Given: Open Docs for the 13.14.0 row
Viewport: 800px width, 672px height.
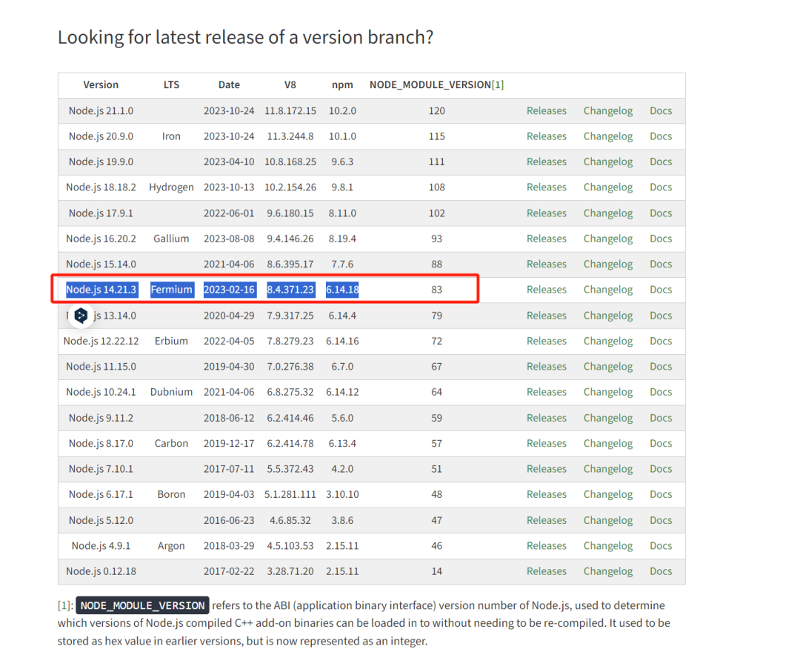Looking at the screenshot, I should [661, 316].
